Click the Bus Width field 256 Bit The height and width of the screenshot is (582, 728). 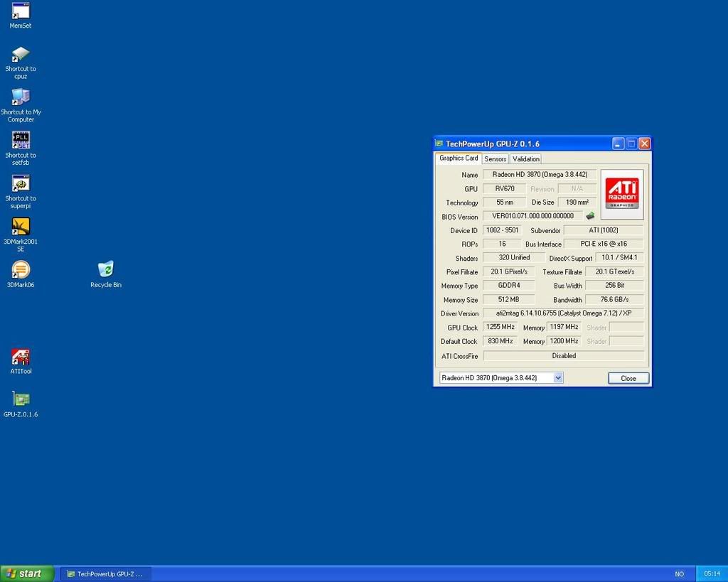615,286
